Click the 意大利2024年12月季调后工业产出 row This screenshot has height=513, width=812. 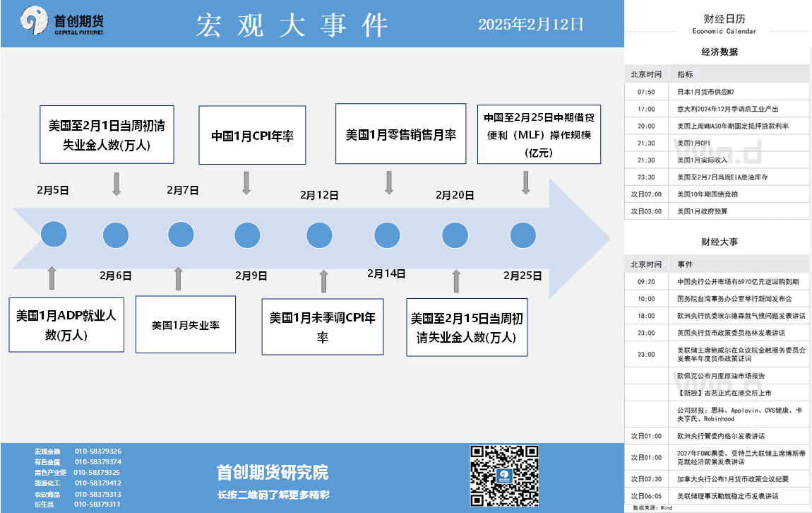pos(717,109)
